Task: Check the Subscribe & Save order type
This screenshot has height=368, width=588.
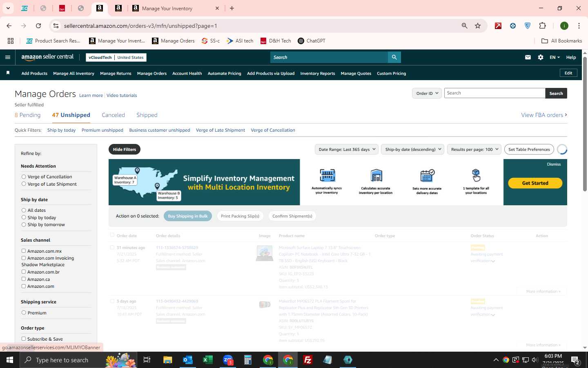Action: [x=24, y=339]
